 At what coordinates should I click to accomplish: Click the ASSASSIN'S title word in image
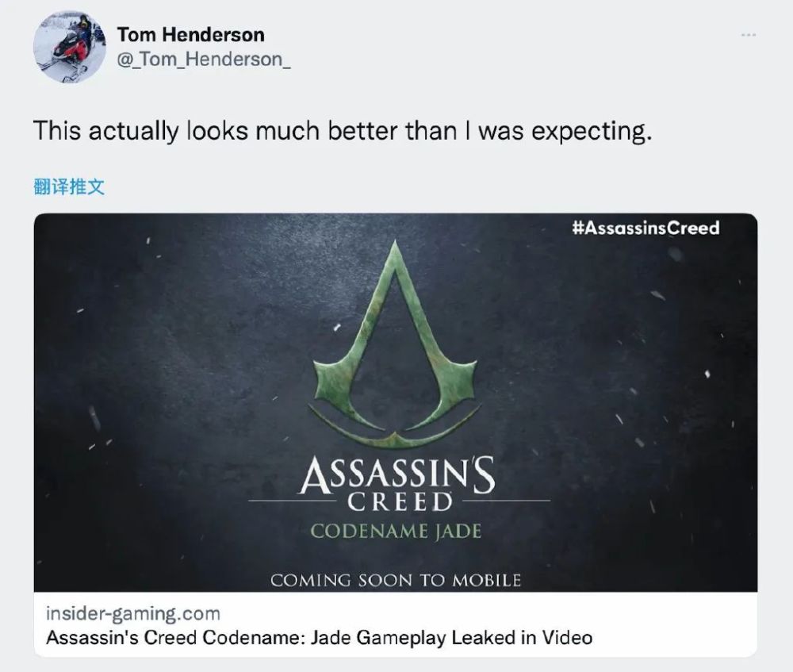[x=397, y=474]
